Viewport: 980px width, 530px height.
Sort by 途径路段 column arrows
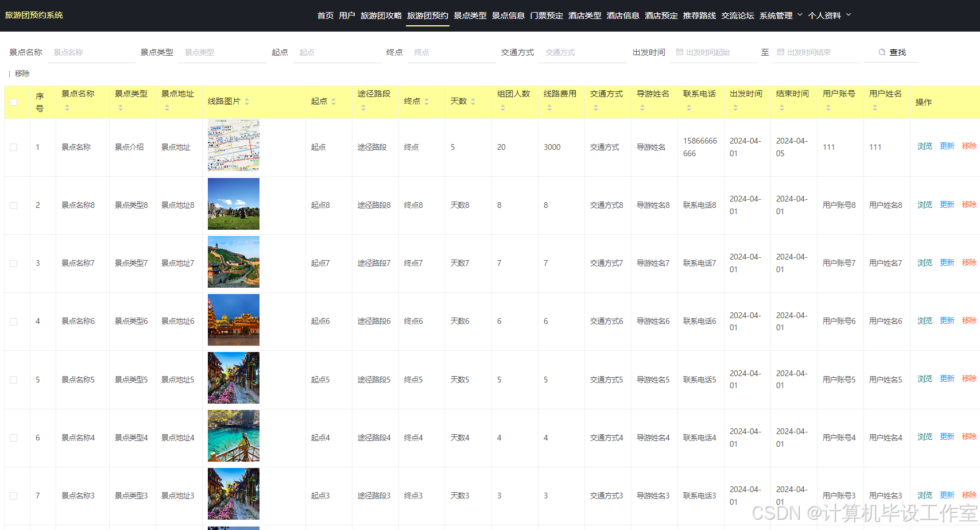363,107
